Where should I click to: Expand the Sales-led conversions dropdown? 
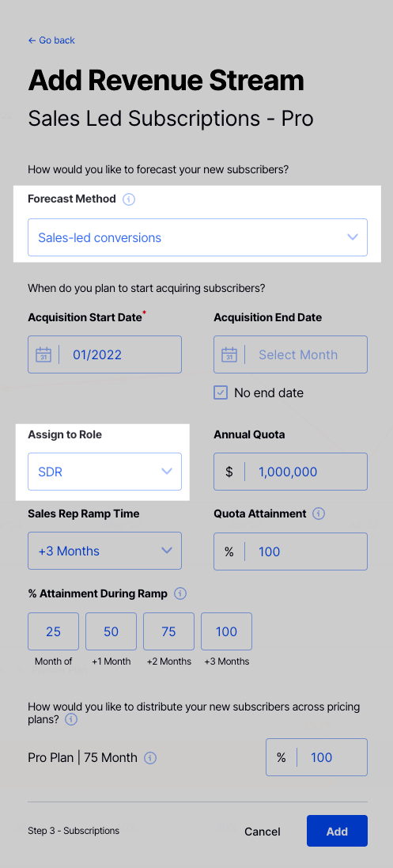(x=198, y=237)
